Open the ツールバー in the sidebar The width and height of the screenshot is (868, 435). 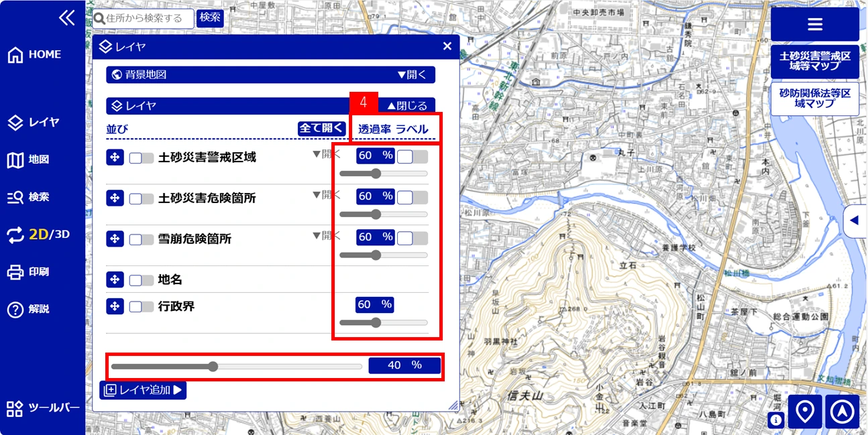(43, 409)
